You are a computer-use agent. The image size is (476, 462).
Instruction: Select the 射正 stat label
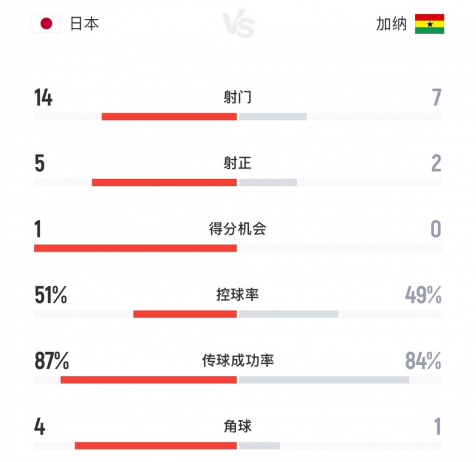238,163
